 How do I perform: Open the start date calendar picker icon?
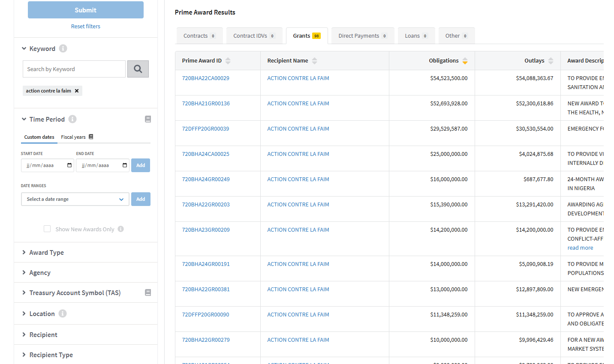click(69, 165)
